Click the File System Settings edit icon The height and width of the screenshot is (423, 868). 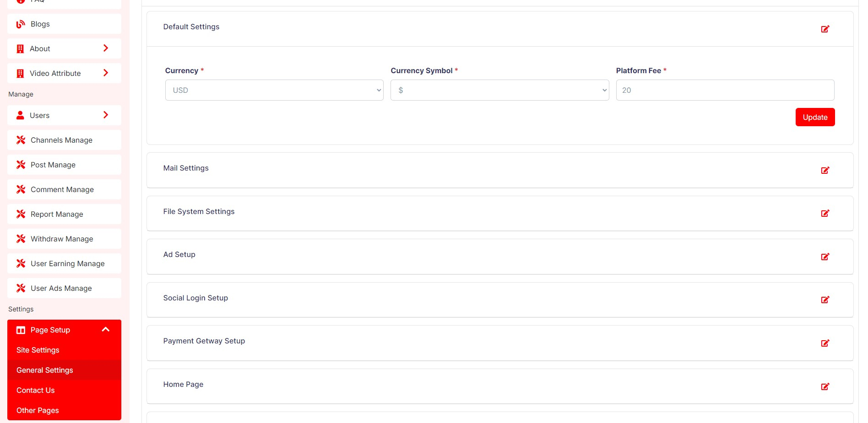coord(825,213)
